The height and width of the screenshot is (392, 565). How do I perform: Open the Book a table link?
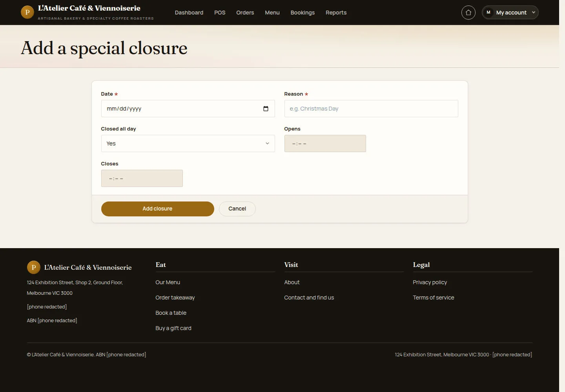[x=171, y=313]
